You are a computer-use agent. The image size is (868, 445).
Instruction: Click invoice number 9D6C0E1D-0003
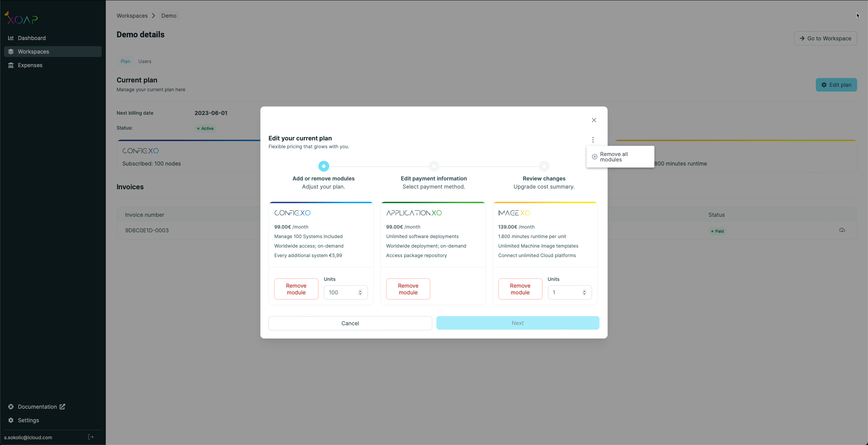point(147,230)
